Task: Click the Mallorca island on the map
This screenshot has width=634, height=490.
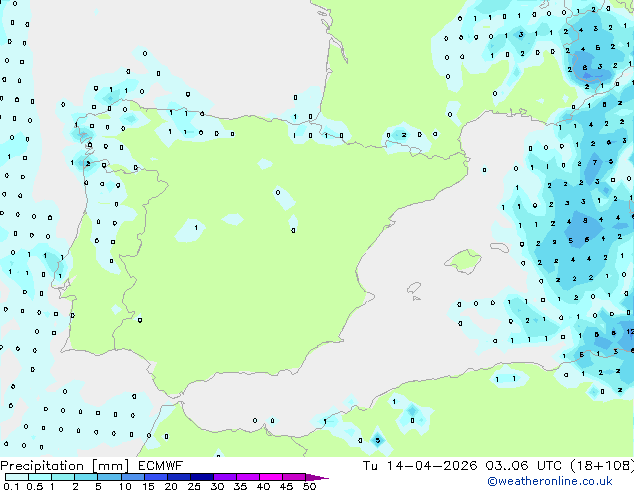Action: (463, 261)
